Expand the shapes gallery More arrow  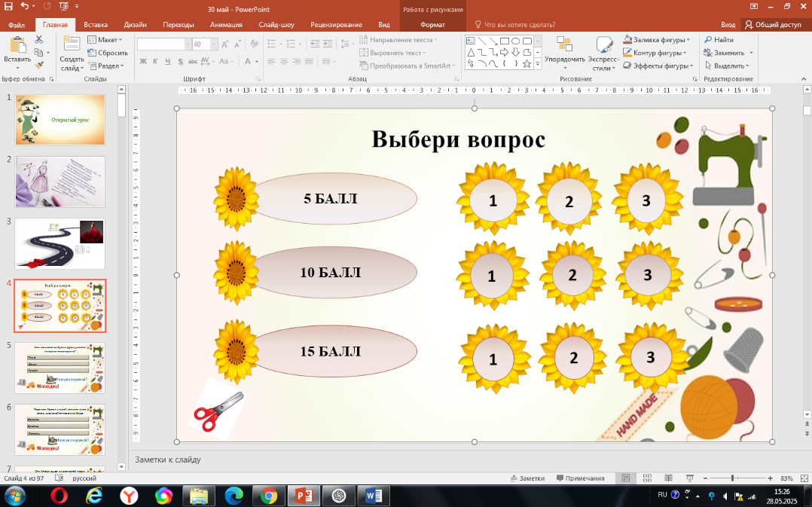point(537,64)
